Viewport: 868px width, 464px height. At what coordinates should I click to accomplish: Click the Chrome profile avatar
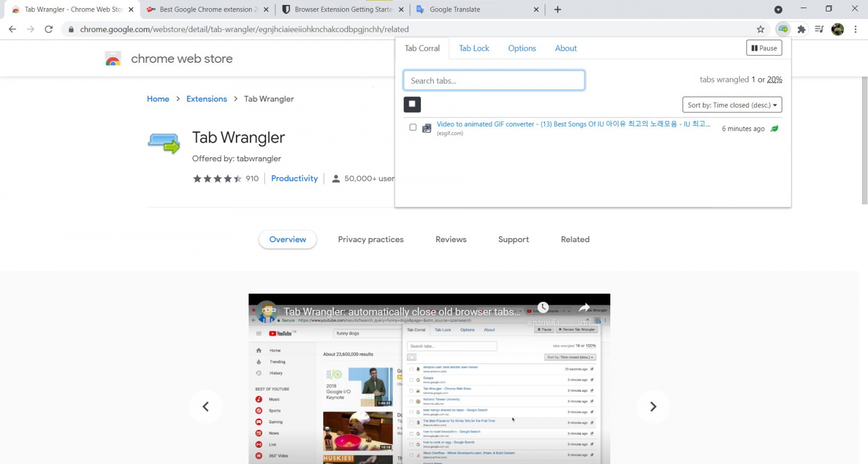click(x=838, y=29)
